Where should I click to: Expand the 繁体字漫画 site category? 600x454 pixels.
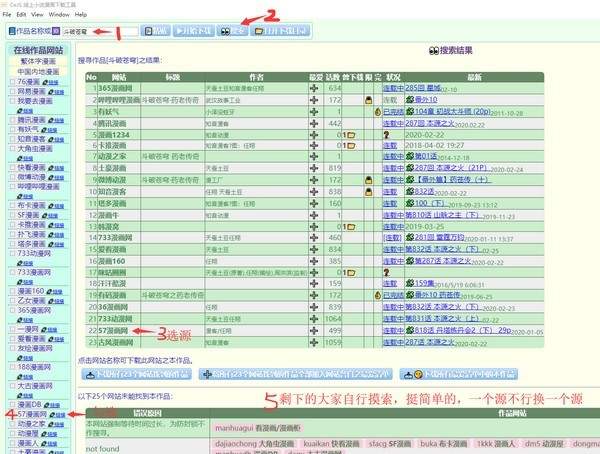coord(37,60)
